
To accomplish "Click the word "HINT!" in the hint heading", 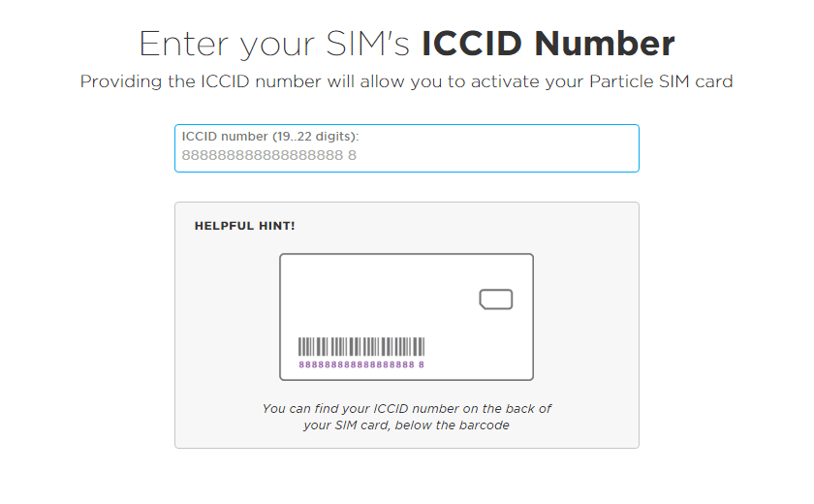I will tap(277, 226).
